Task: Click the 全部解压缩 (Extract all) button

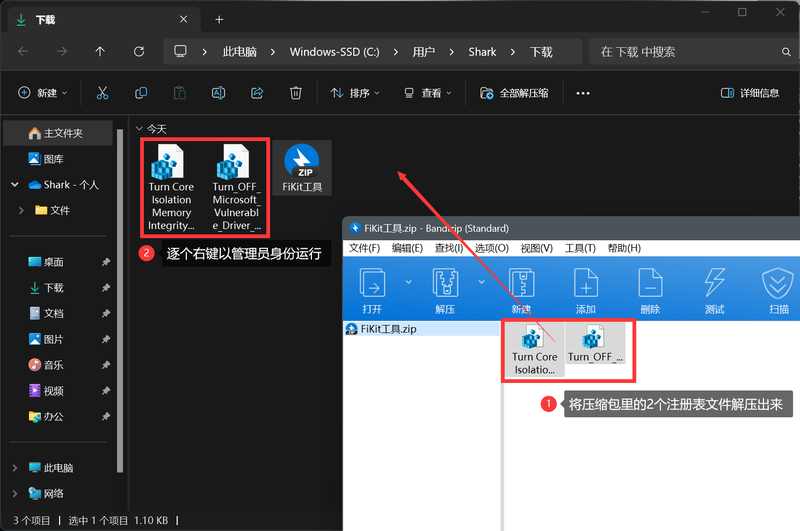Action: point(514,93)
